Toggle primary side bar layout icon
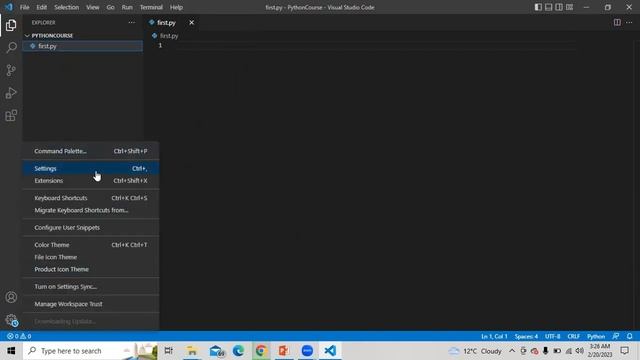The width and height of the screenshot is (640, 360). click(x=538, y=7)
